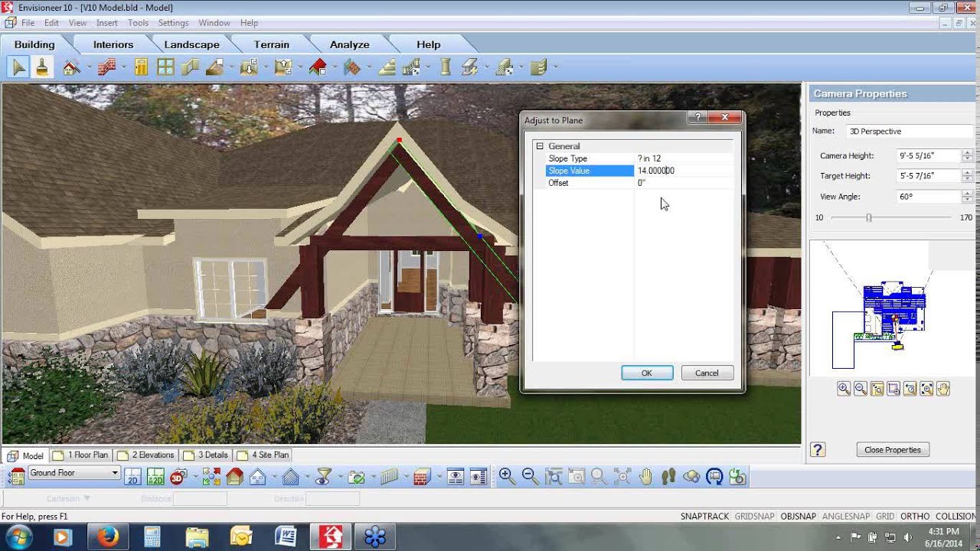Choose the window tool
The width and height of the screenshot is (980, 551).
(x=165, y=68)
